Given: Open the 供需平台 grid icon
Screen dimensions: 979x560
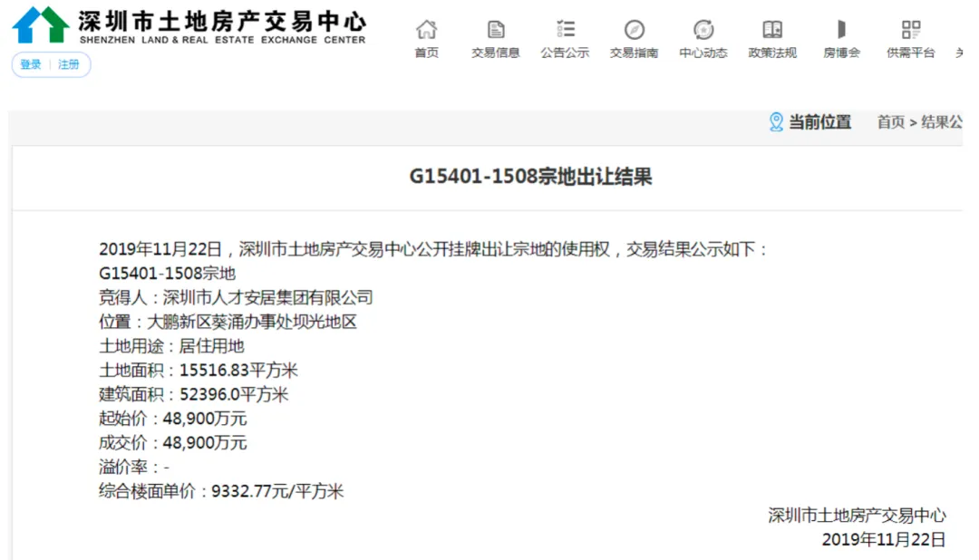Looking at the screenshot, I should (x=911, y=29).
